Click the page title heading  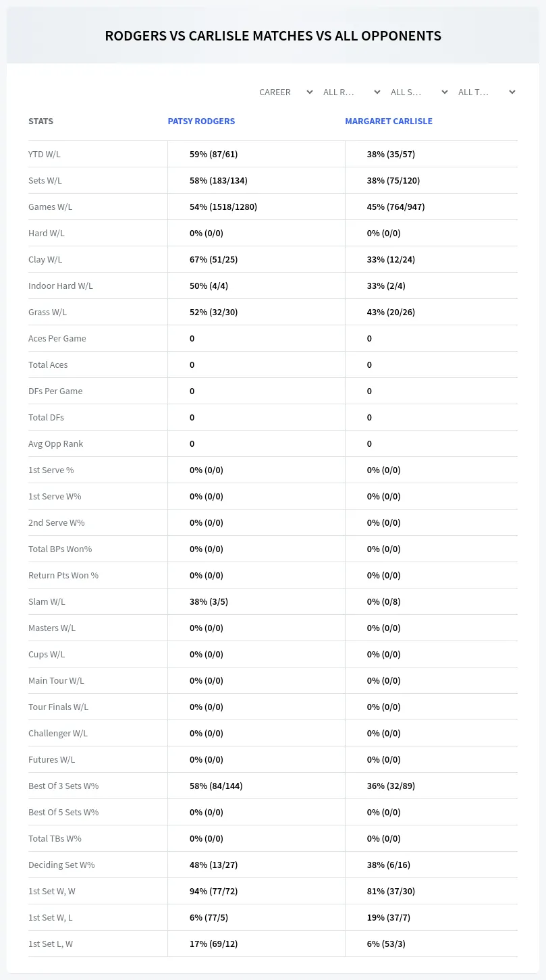pos(273,36)
